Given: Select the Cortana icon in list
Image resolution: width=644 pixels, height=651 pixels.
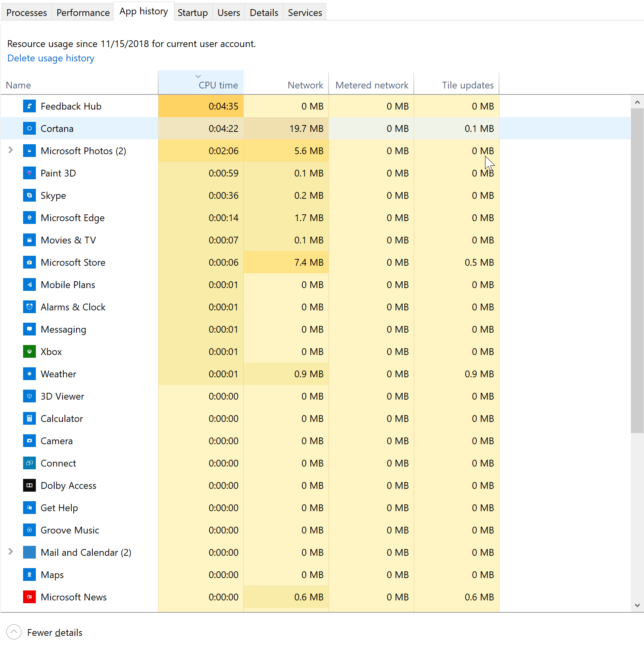Looking at the screenshot, I should tap(29, 129).
